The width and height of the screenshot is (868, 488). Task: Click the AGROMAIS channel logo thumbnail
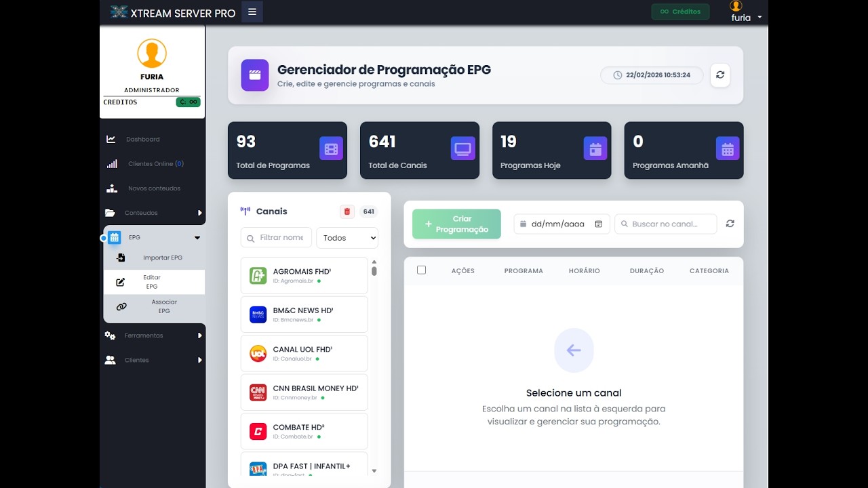click(258, 275)
